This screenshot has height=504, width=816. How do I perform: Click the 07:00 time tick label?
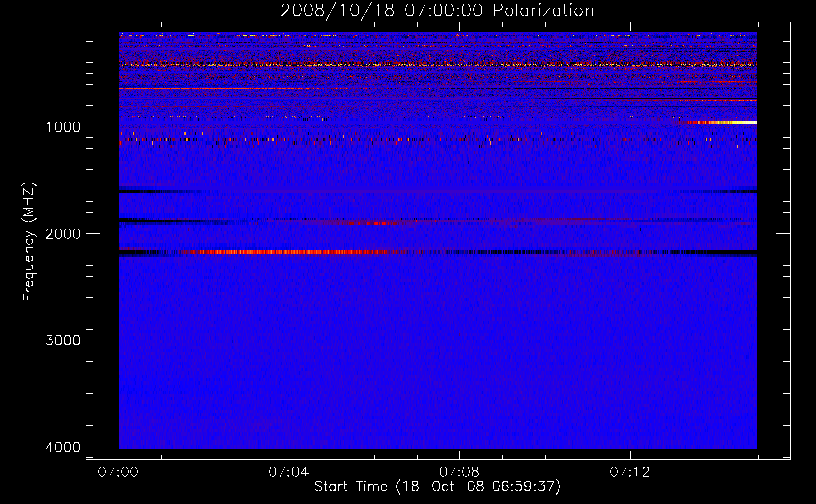(x=118, y=472)
